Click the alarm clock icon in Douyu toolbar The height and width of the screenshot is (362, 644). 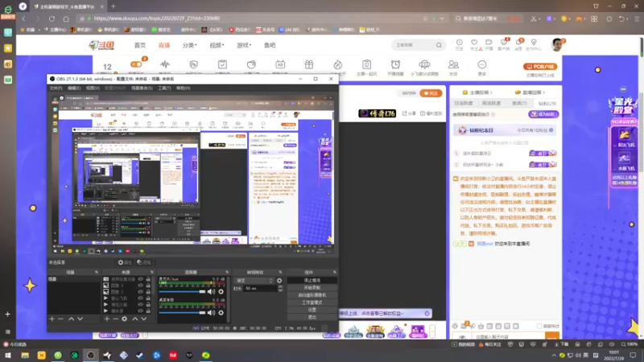click(x=395, y=64)
